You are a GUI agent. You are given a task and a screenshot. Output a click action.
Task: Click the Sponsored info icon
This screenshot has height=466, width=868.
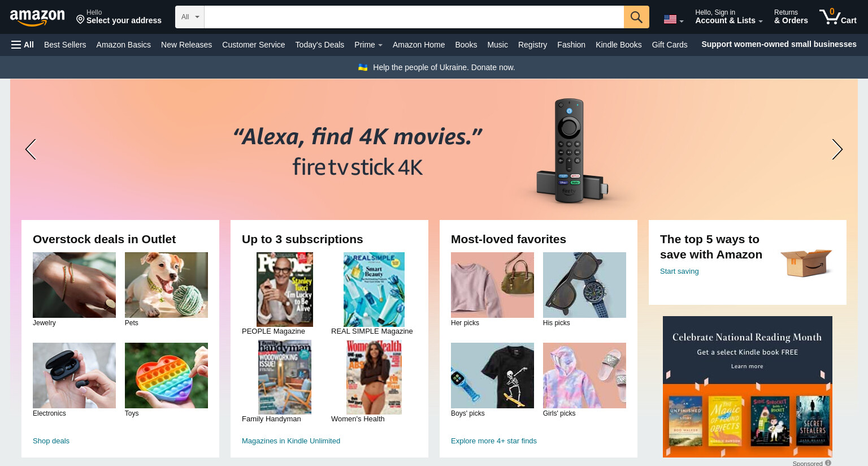tap(828, 463)
